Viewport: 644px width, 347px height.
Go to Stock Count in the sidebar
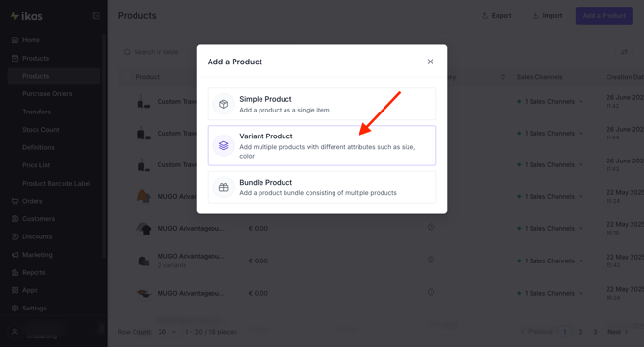point(40,130)
